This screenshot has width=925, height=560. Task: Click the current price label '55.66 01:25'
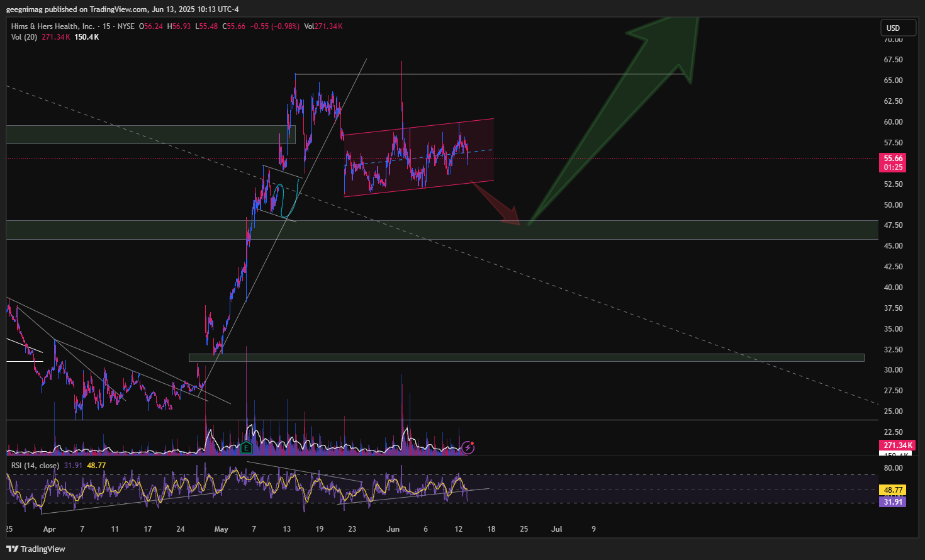pos(893,162)
